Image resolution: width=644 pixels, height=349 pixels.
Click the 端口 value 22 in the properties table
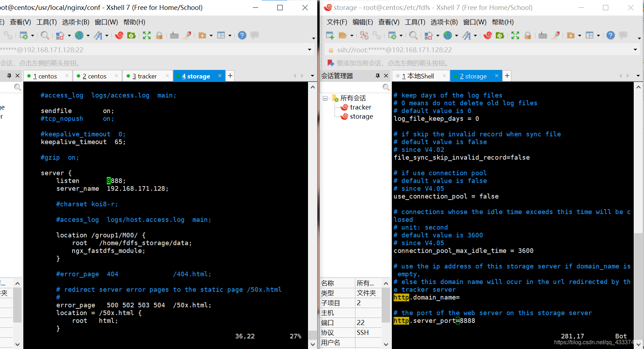point(368,323)
